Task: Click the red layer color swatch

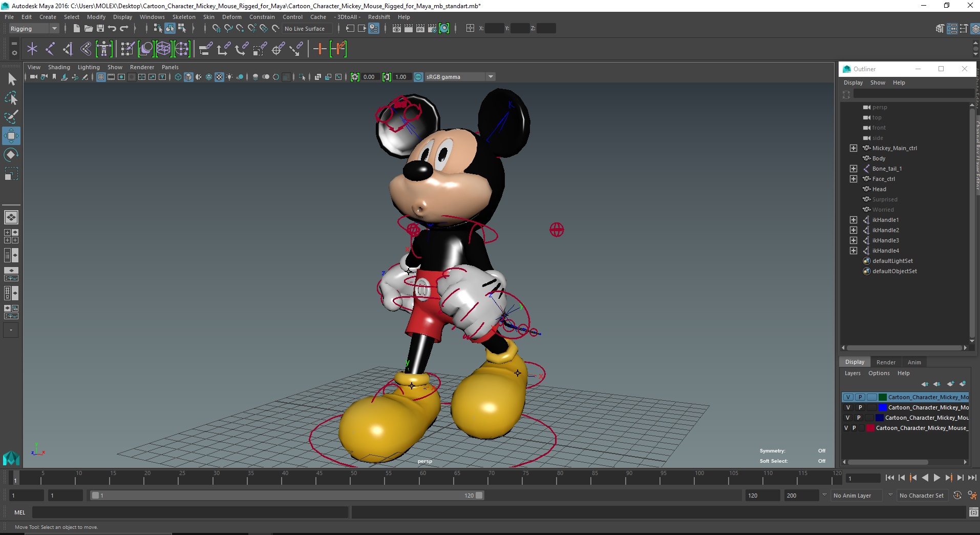Action: tap(870, 428)
